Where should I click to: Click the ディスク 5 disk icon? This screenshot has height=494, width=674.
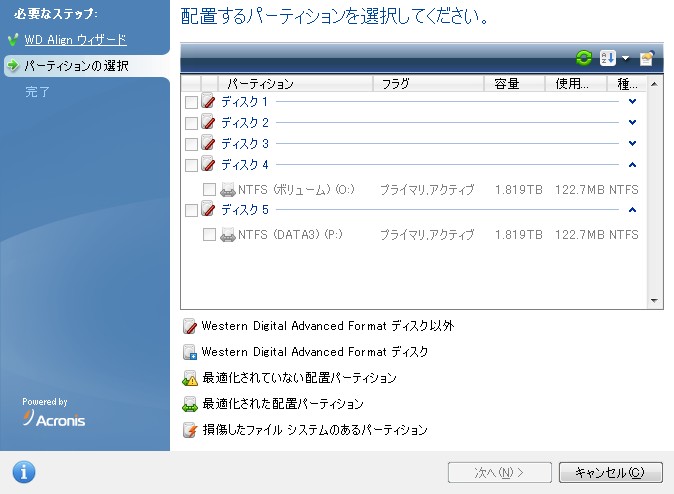click(208, 209)
